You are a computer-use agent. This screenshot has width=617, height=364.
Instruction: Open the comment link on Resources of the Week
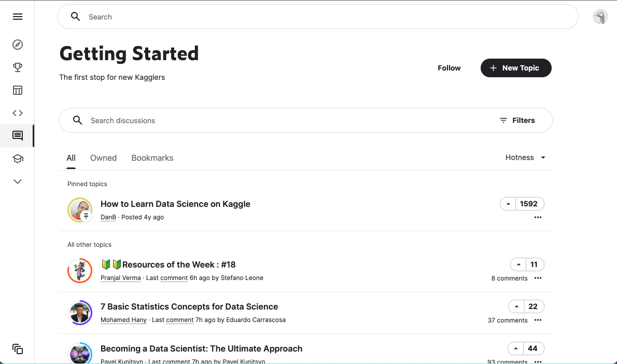click(x=174, y=278)
